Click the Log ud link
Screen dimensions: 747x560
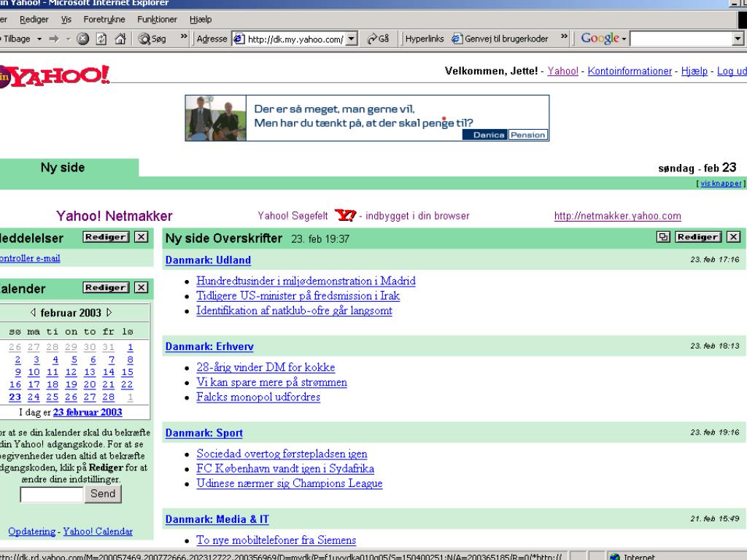tap(732, 71)
